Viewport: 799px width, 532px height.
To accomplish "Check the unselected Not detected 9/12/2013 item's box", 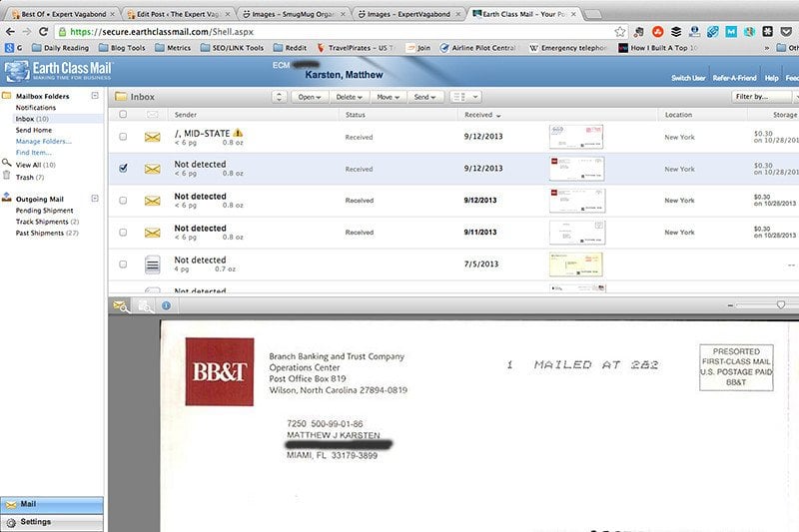I will tap(123, 201).
